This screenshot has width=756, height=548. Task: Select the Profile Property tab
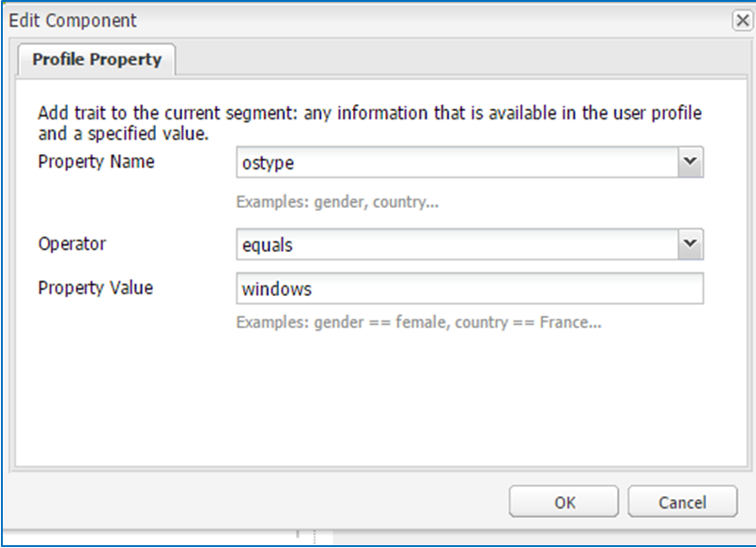[x=97, y=59]
